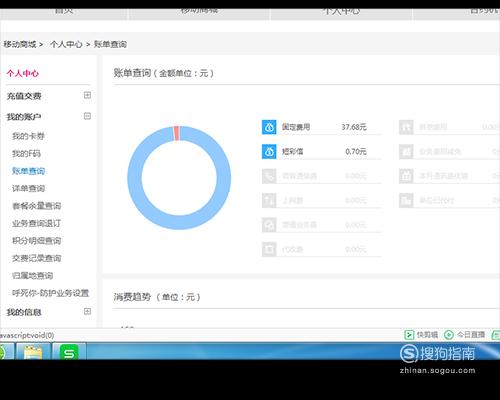Click the 今日直播 icon in the status bar
Viewport: 500px width, 400px height.
tap(449, 335)
